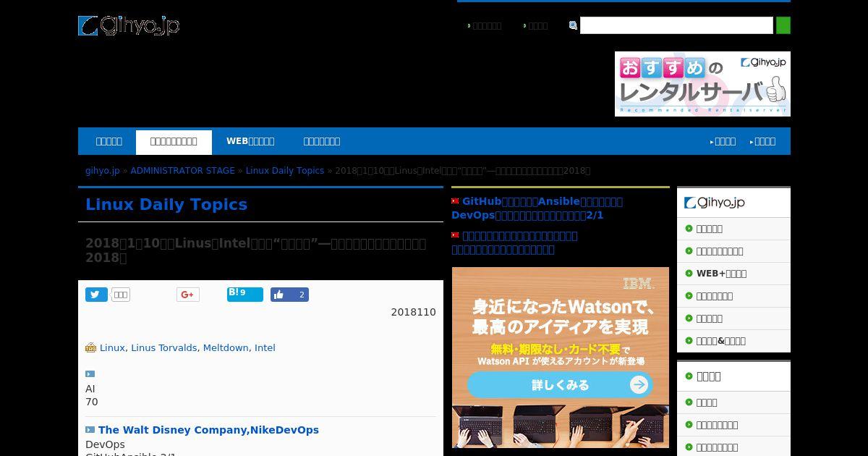The height and width of the screenshot is (456, 868).
Task: Open the fourth tab right of WEB tab
Action: coord(322,141)
